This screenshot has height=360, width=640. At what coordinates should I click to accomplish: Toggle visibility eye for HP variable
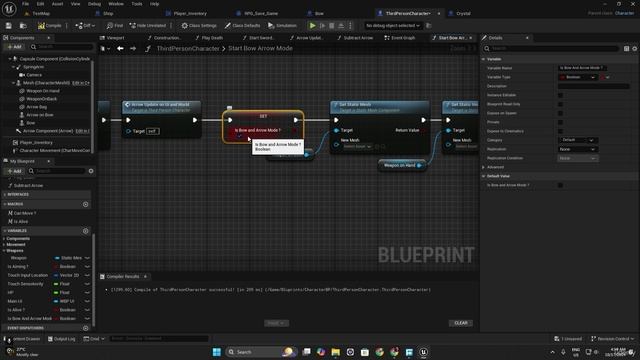(x=87, y=293)
